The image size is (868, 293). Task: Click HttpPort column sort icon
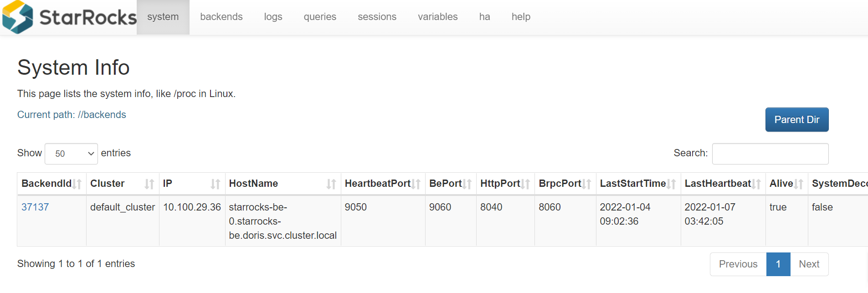(525, 184)
